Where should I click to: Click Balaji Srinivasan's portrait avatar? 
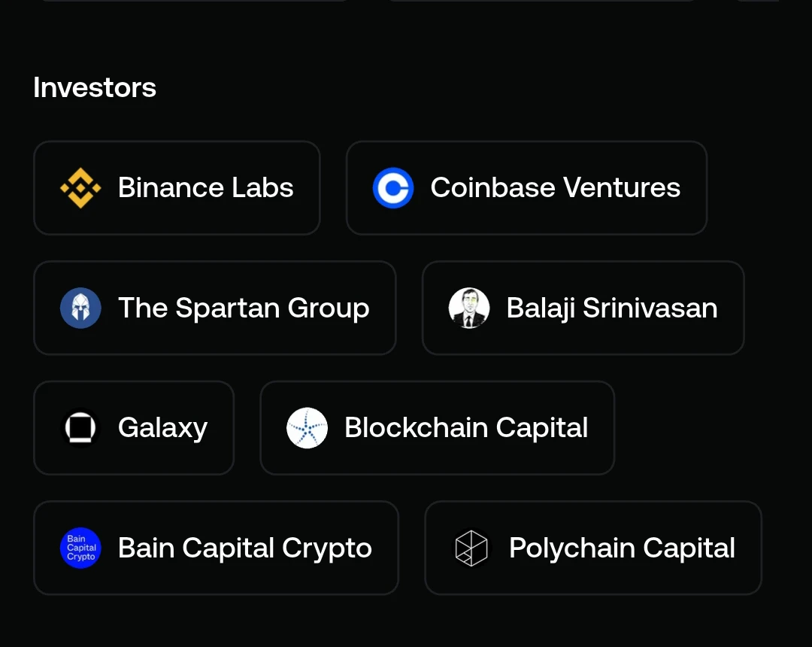tap(468, 308)
